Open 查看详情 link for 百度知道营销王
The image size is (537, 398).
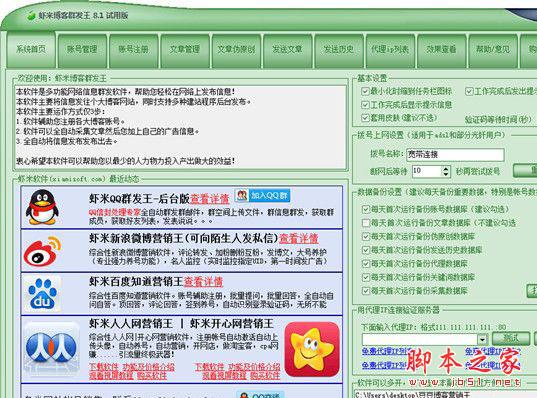(x=203, y=282)
